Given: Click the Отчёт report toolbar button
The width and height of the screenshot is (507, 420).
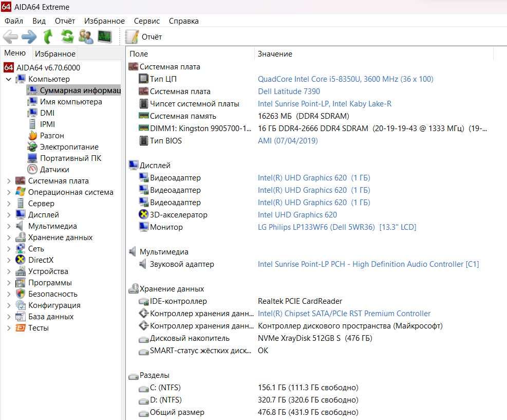Looking at the screenshot, I should click(143, 37).
